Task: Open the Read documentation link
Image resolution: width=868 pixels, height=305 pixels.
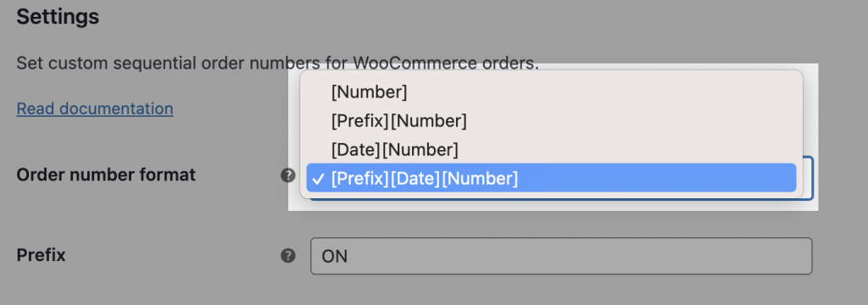Action: (95, 108)
